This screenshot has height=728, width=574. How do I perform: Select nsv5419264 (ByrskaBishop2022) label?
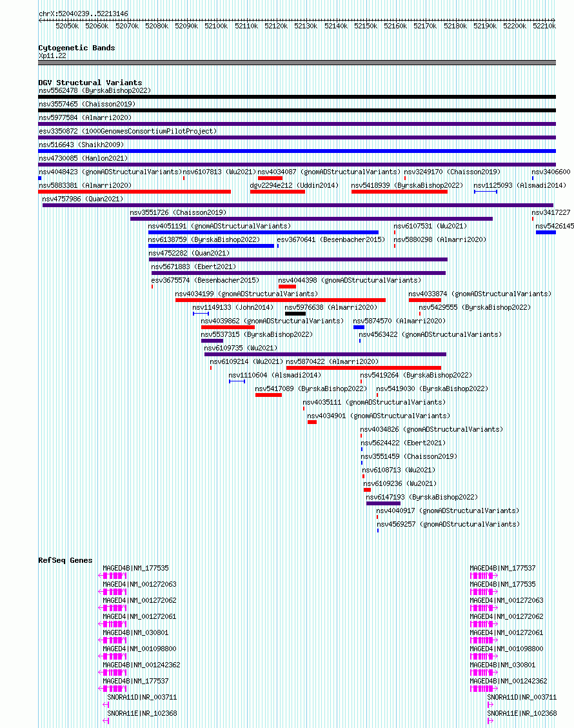416,375
